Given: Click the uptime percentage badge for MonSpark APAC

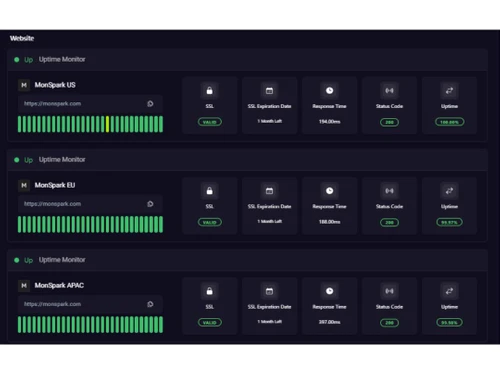Looking at the screenshot, I should pos(449,323).
